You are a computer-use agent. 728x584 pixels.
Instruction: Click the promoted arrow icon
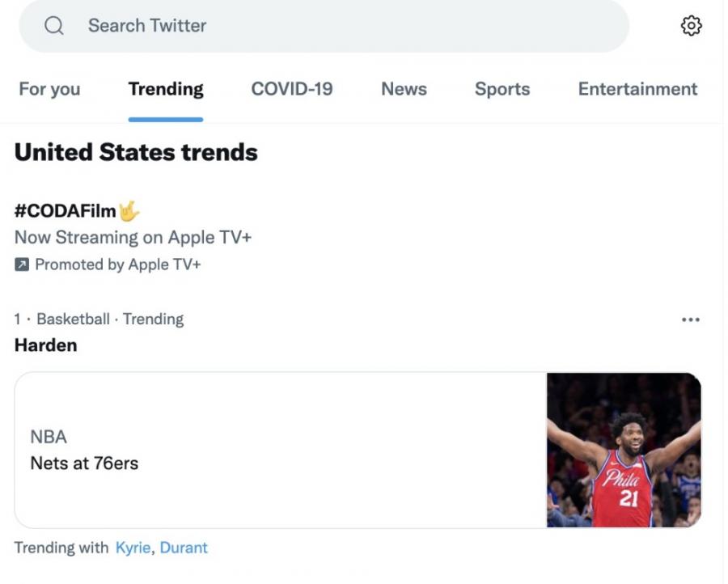(21, 264)
